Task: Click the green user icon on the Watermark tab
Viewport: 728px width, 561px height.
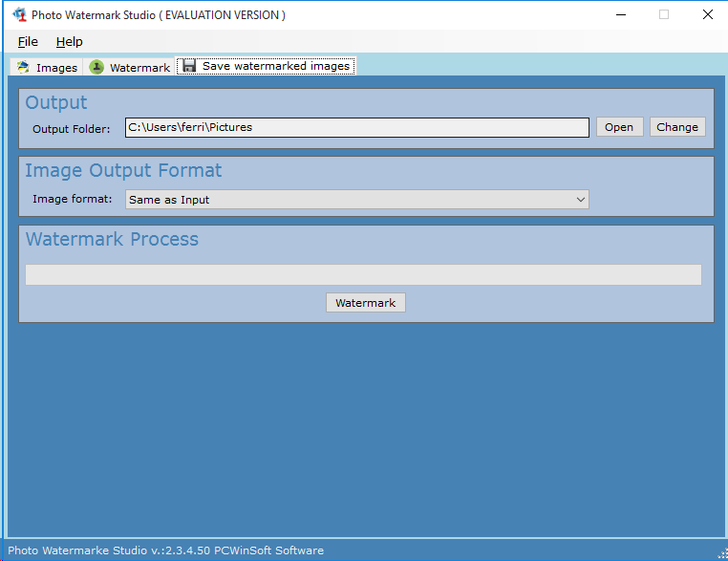Action: click(96, 68)
